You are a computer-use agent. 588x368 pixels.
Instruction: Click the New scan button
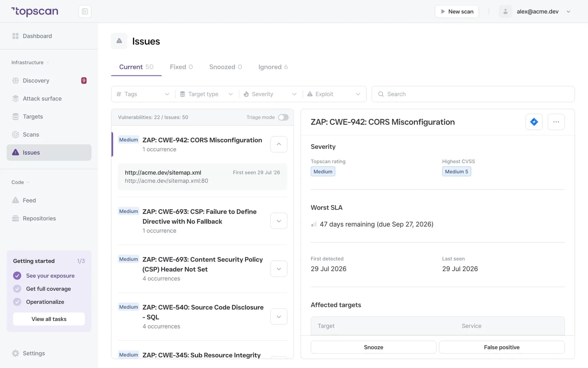click(x=457, y=12)
